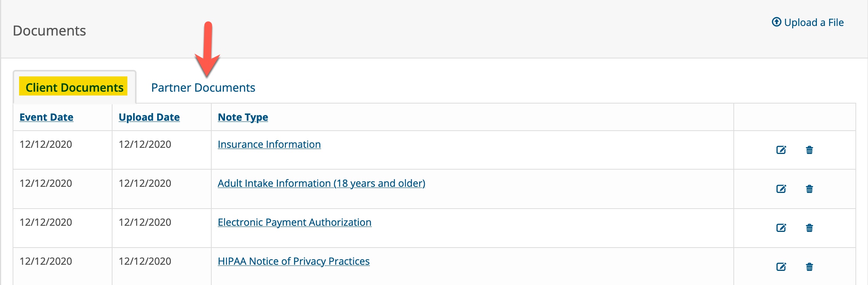This screenshot has width=868, height=285.
Task: Click the Upload a File link
Action: [813, 23]
